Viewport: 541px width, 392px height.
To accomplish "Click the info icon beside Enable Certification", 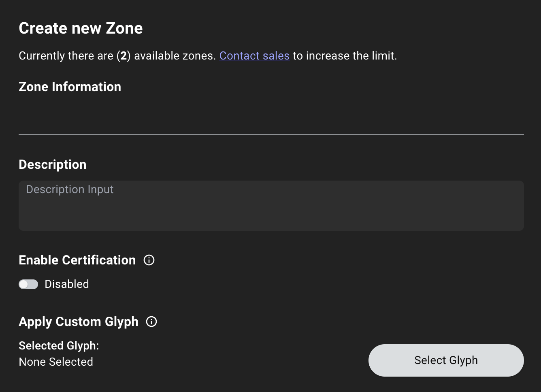I will 149,260.
